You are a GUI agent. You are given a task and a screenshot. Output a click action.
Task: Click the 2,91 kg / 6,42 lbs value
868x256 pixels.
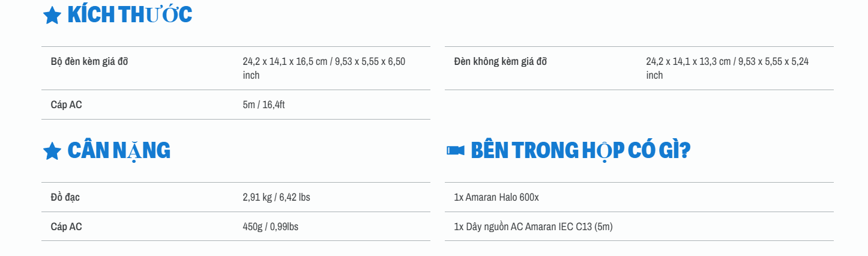276,197
